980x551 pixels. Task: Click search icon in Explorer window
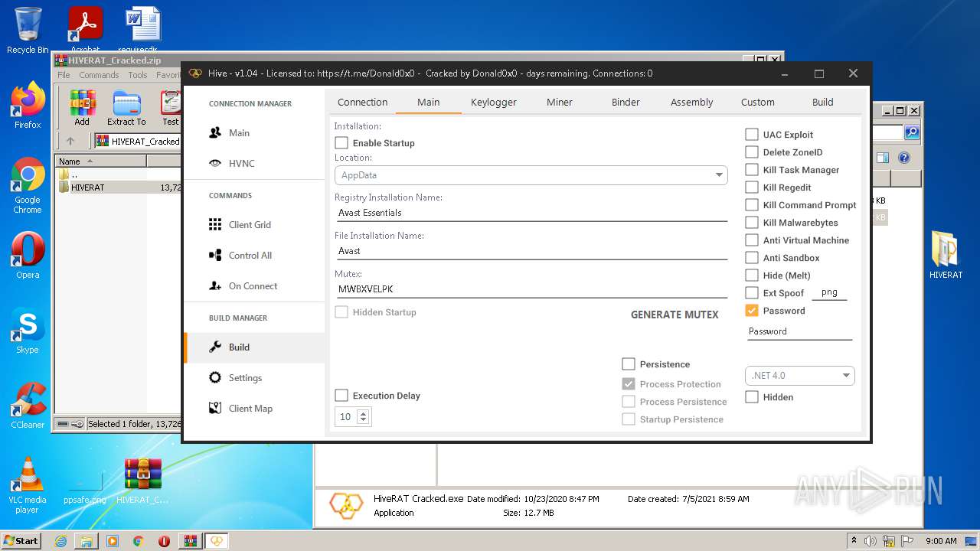(x=912, y=132)
